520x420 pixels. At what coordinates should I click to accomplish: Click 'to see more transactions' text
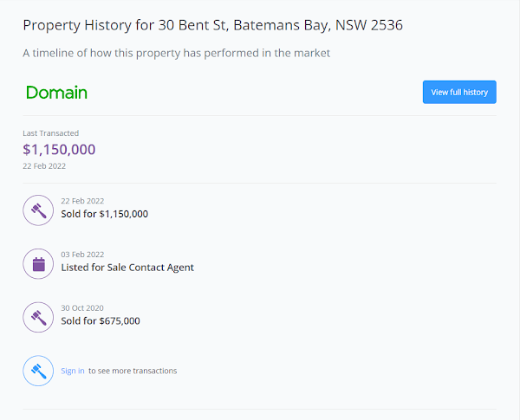click(x=133, y=371)
